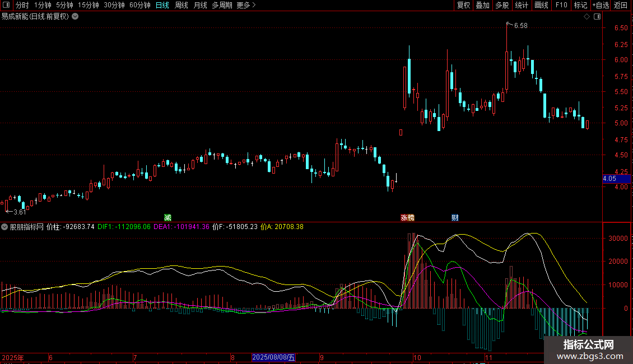
Task: Expand the 股朋指标网 indicator dropdown
Action: coord(5,227)
